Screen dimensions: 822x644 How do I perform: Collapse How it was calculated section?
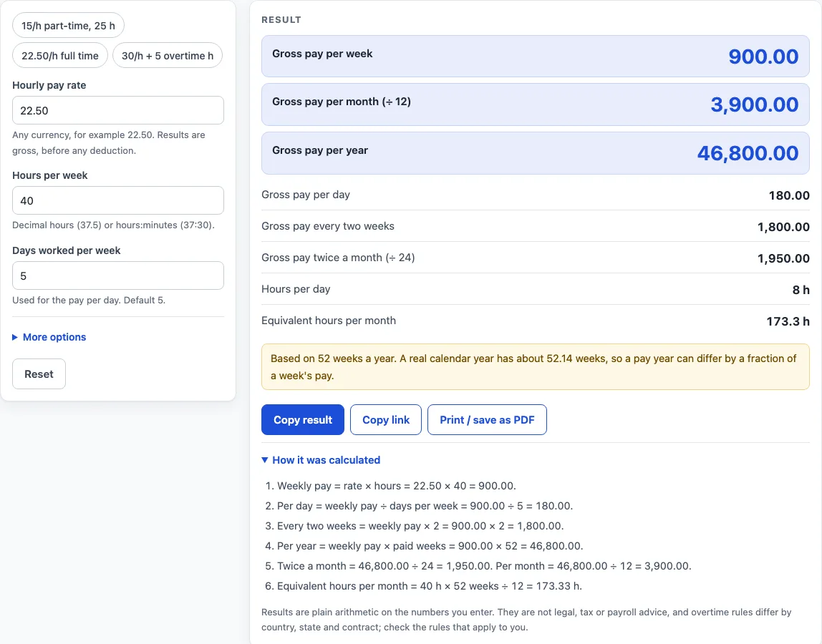click(321, 460)
